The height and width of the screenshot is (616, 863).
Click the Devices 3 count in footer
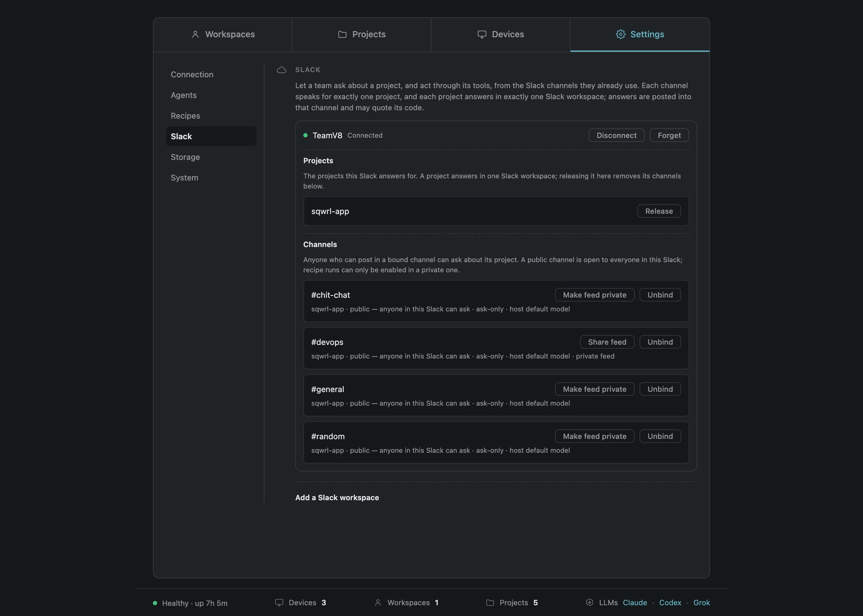(x=307, y=603)
